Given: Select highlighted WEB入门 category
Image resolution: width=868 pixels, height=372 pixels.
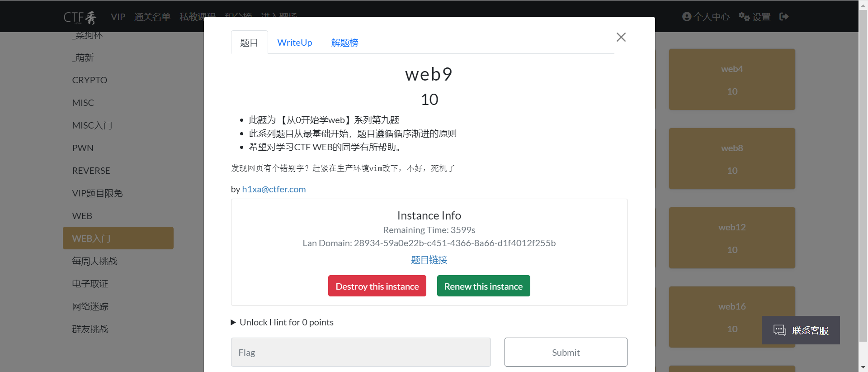Looking at the screenshot, I should click(118, 238).
